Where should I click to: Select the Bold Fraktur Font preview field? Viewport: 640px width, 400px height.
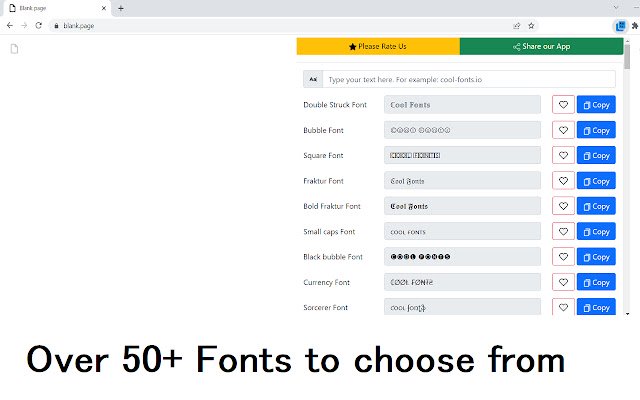coord(462,206)
